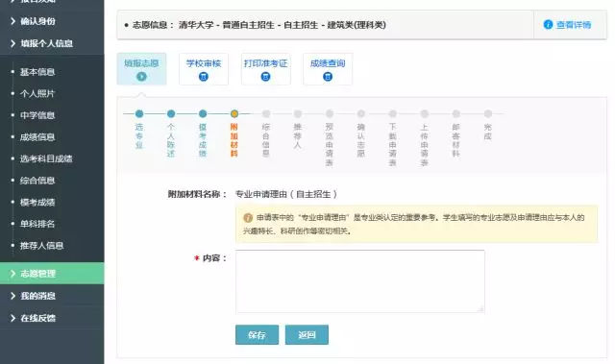Go to the 邮寄材料 step dot

(x=455, y=113)
